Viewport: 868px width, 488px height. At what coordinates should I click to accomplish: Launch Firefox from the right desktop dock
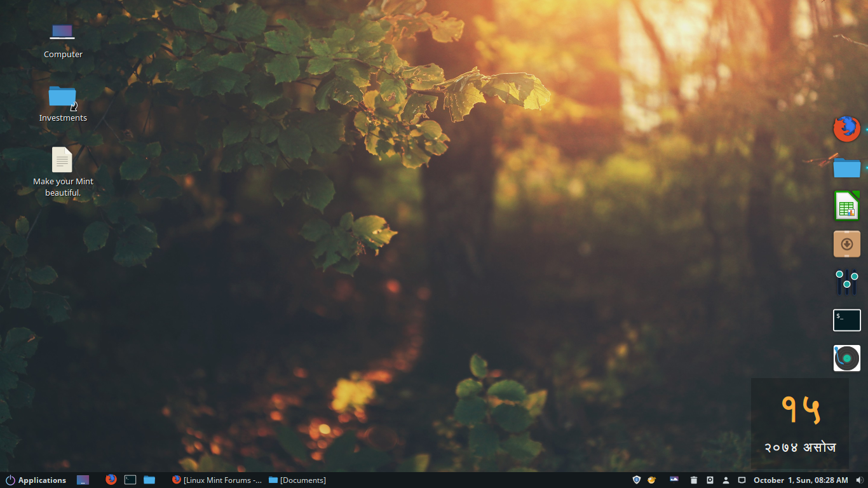pyautogui.click(x=846, y=128)
